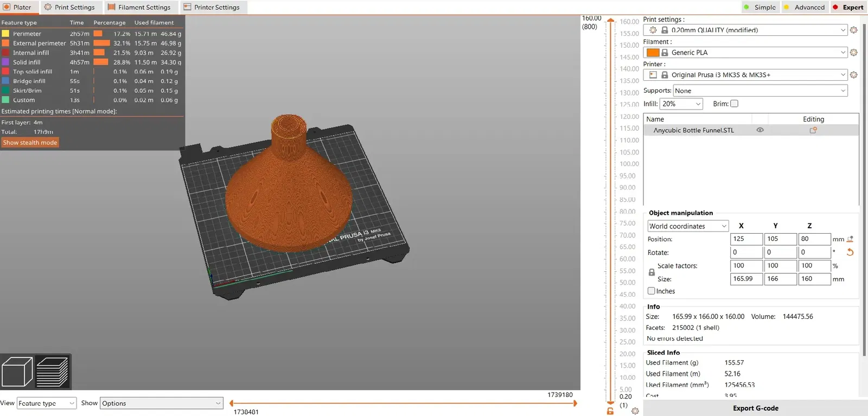Open printer settings gear icon
Image resolution: width=868 pixels, height=416 pixels.
853,75
